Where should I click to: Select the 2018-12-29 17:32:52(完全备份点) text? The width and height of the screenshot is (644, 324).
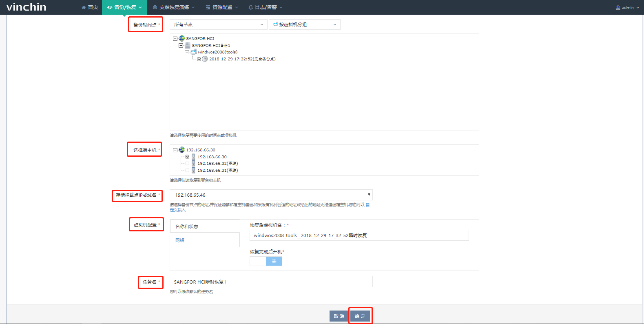[x=242, y=59]
